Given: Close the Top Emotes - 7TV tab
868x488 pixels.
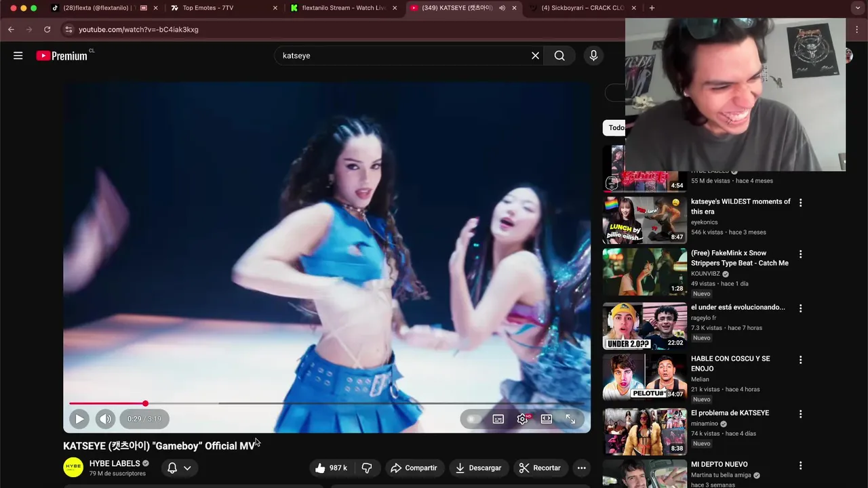Looking at the screenshot, I should [x=275, y=8].
